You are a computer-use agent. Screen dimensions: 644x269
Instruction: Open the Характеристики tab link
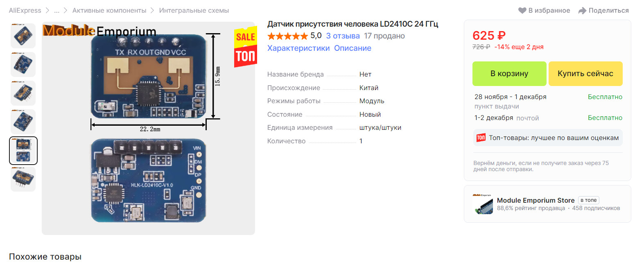(x=298, y=48)
